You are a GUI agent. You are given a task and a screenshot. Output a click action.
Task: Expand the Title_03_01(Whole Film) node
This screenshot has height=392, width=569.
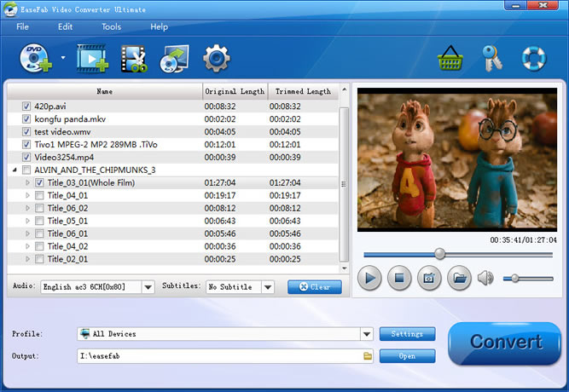pyautogui.click(x=27, y=182)
